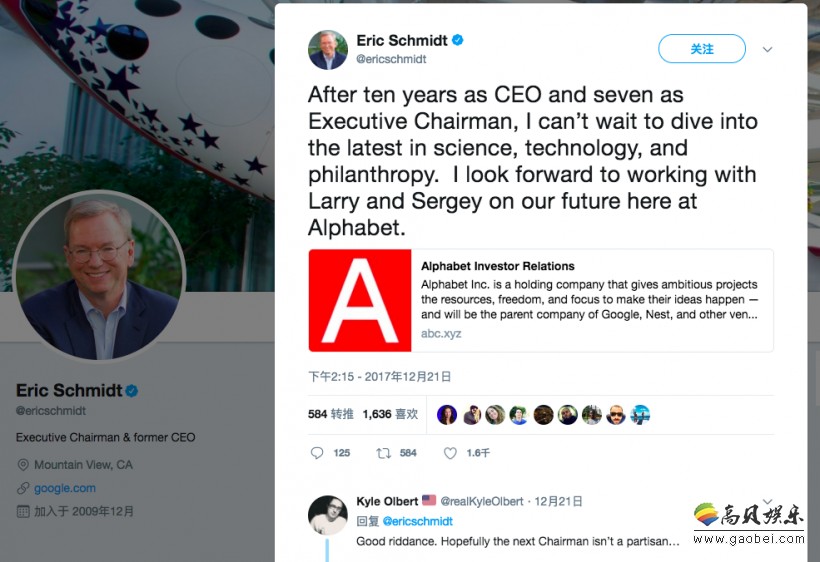Open the google.com profile link
This screenshot has width=820, height=562.
[x=65, y=488]
